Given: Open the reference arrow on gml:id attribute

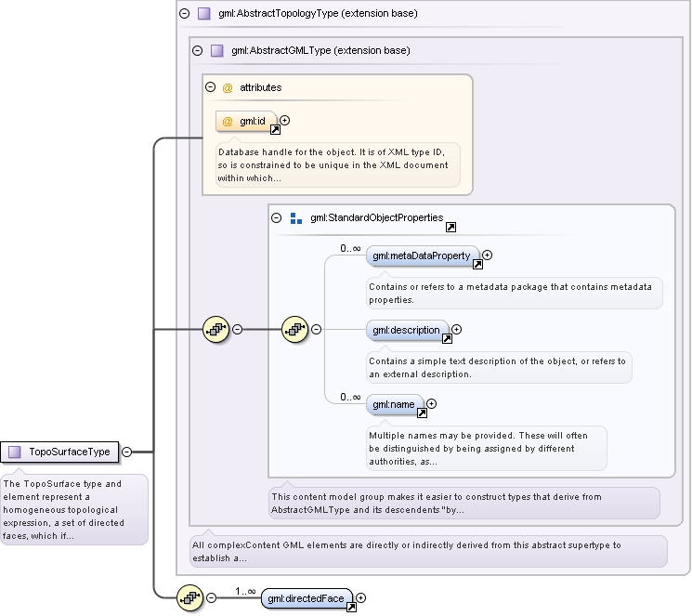Looking at the screenshot, I should [275, 129].
